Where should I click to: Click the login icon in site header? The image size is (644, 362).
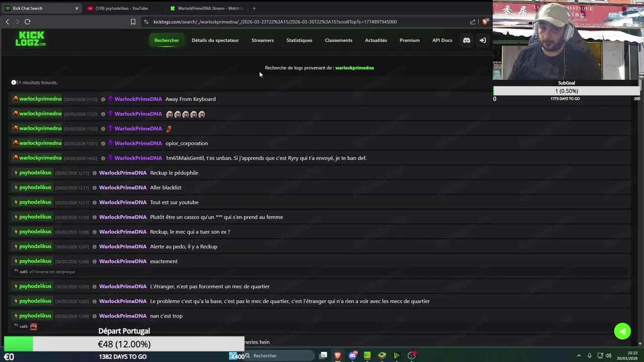482,40
